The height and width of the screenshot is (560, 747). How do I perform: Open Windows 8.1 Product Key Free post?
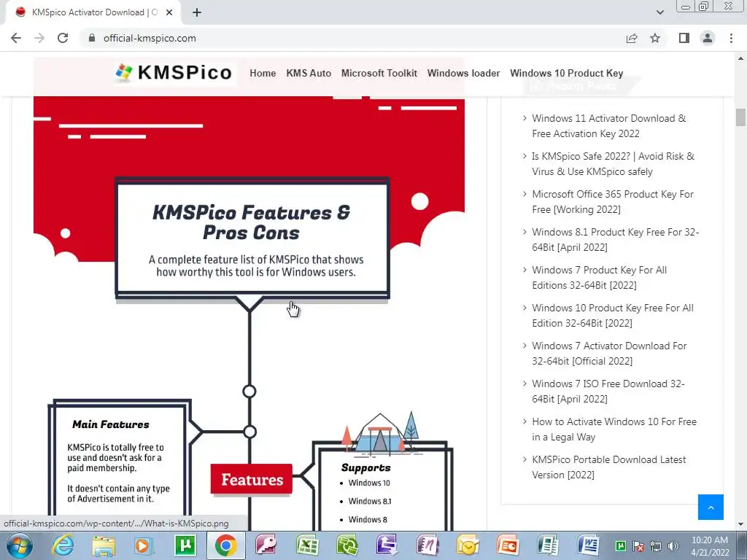click(x=616, y=239)
